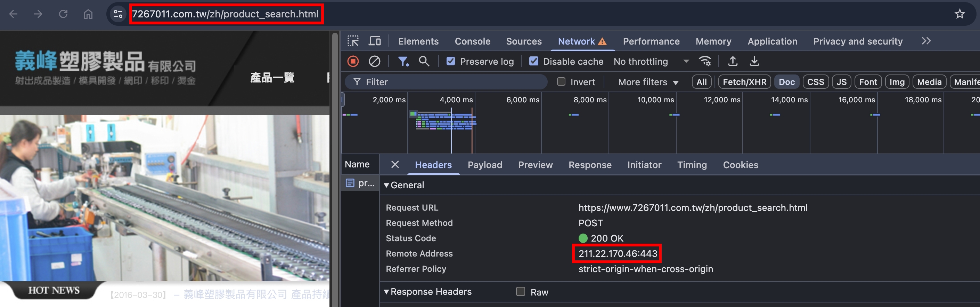View site information icon in address bar

(118, 14)
